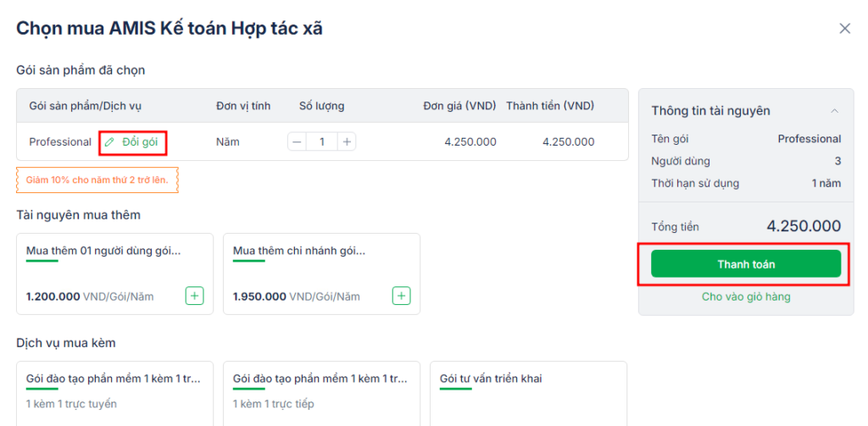Increase quantity with the plus button

click(347, 142)
